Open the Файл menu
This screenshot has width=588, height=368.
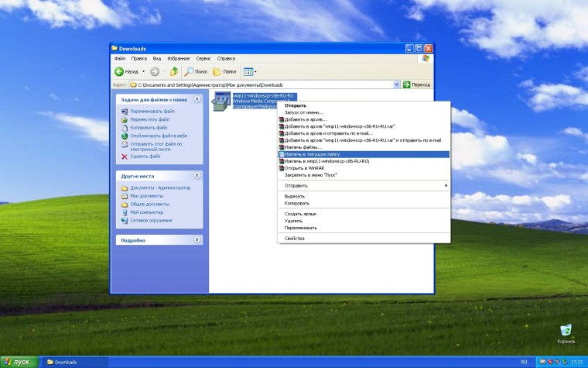tap(120, 59)
